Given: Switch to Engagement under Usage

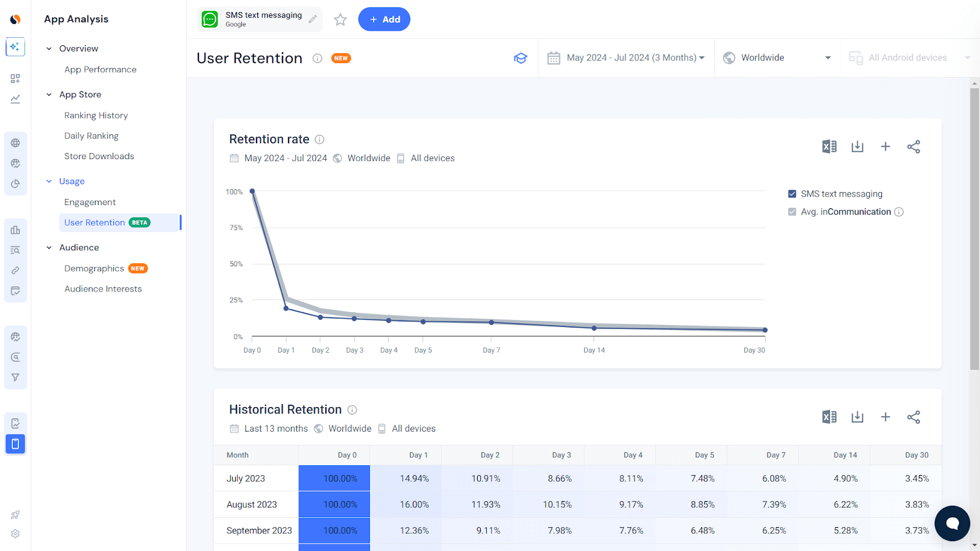Looking at the screenshot, I should pos(89,201).
